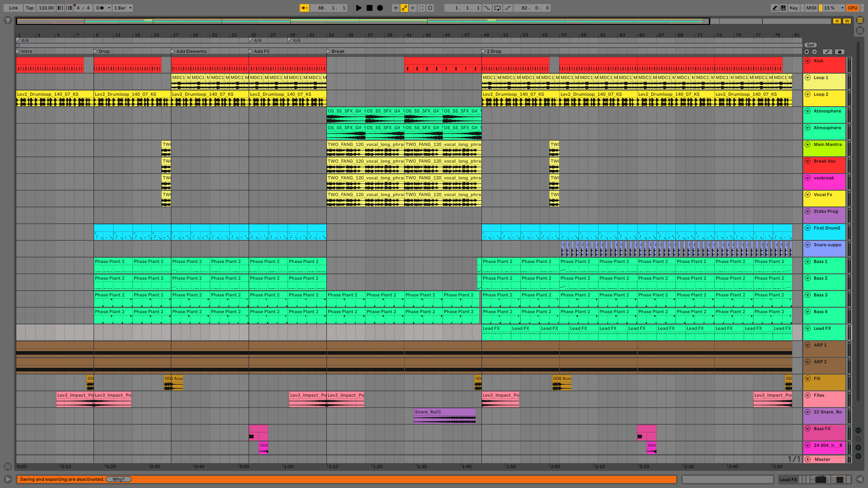
Task: Click the Stop transport button
Action: (x=369, y=8)
